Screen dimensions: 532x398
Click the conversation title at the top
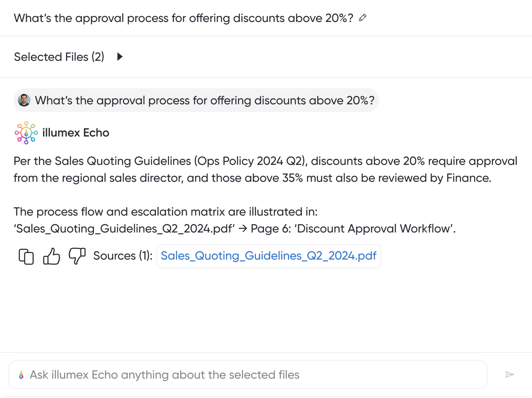pos(183,18)
